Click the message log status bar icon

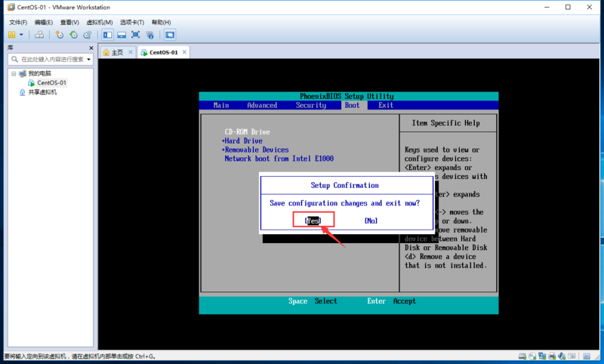point(587,356)
